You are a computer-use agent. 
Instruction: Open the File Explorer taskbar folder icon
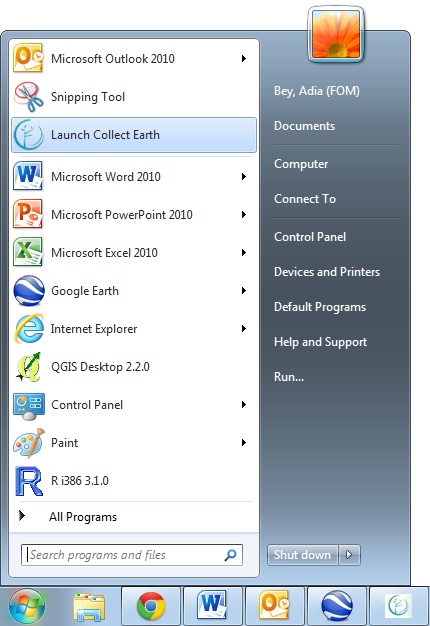coord(89,607)
